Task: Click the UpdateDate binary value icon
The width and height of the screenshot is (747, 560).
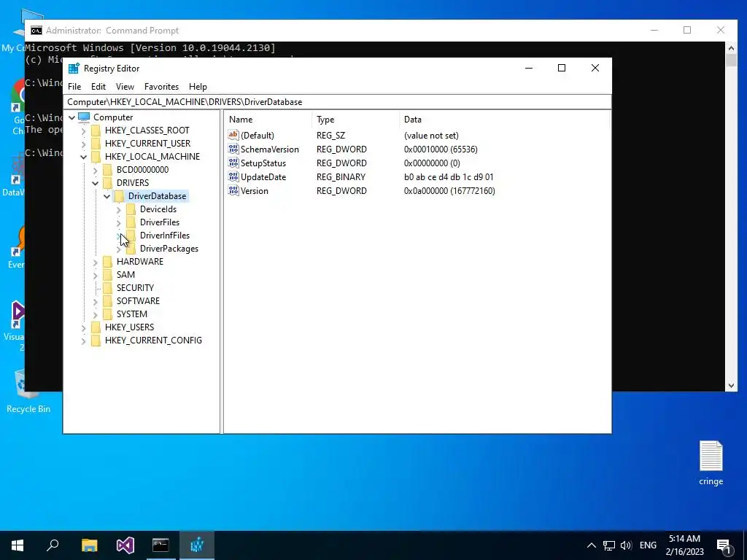Action: (x=233, y=176)
